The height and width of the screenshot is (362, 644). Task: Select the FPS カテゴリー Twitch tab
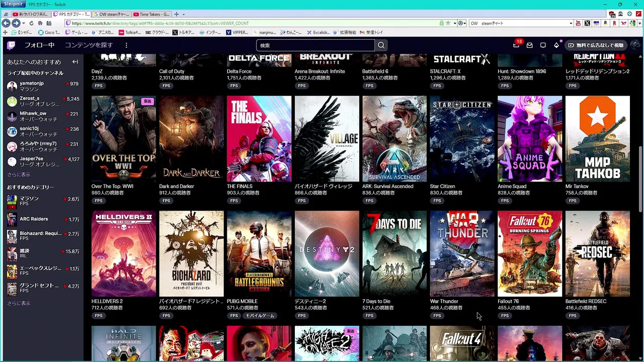71,14
